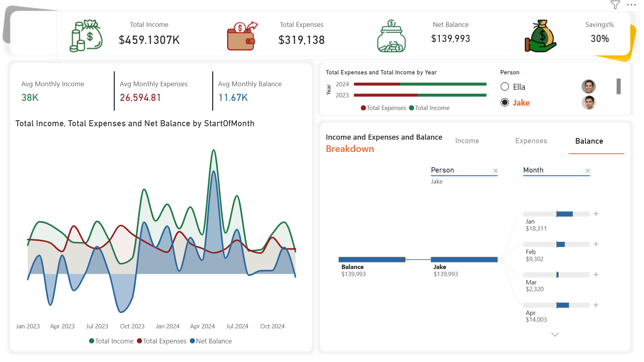The image size is (644, 362).
Task: Remove the Person level with its X
Action: (495, 171)
